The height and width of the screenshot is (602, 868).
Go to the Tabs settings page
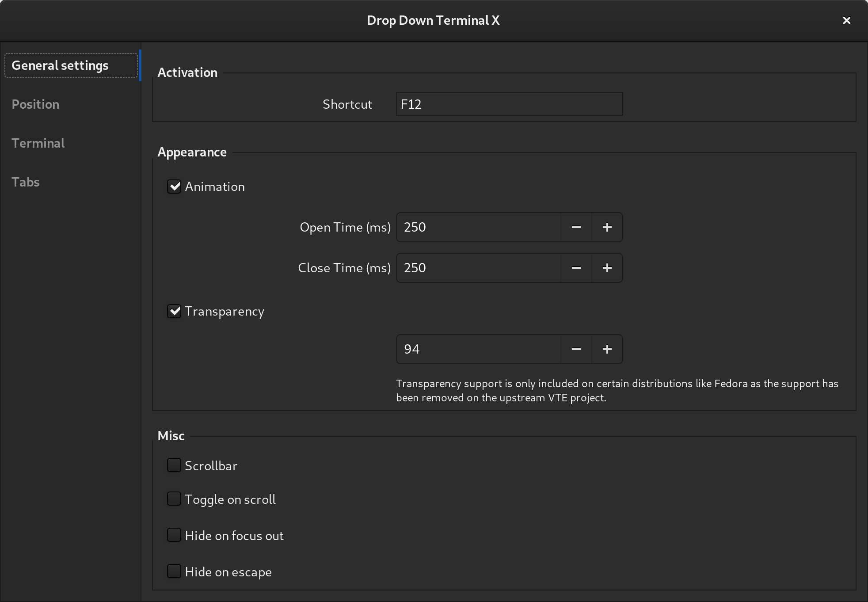click(26, 182)
